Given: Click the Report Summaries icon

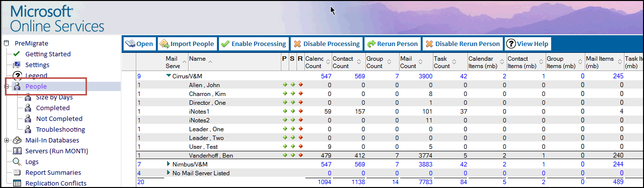Looking at the screenshot, I should (17, 172).
